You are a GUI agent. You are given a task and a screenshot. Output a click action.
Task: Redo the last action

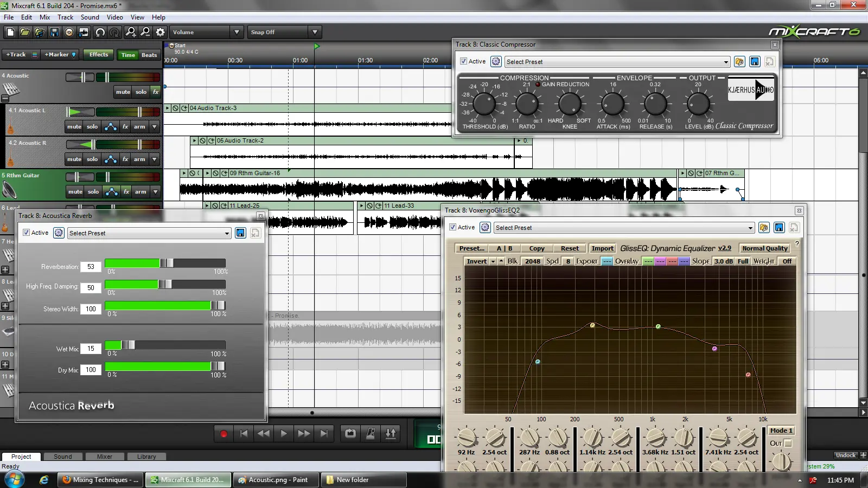[x=114, y=33]
